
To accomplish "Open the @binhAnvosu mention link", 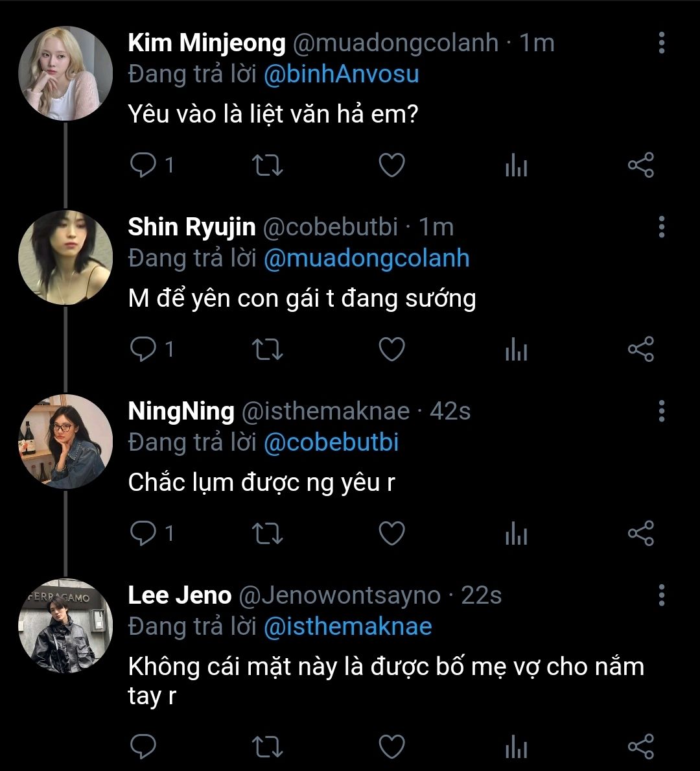I will point(341,74).
